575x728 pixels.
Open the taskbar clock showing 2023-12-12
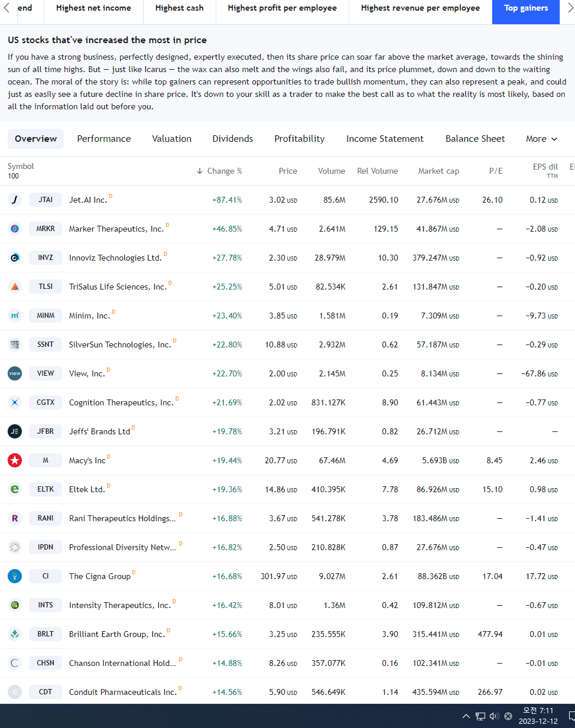point(538,716)
